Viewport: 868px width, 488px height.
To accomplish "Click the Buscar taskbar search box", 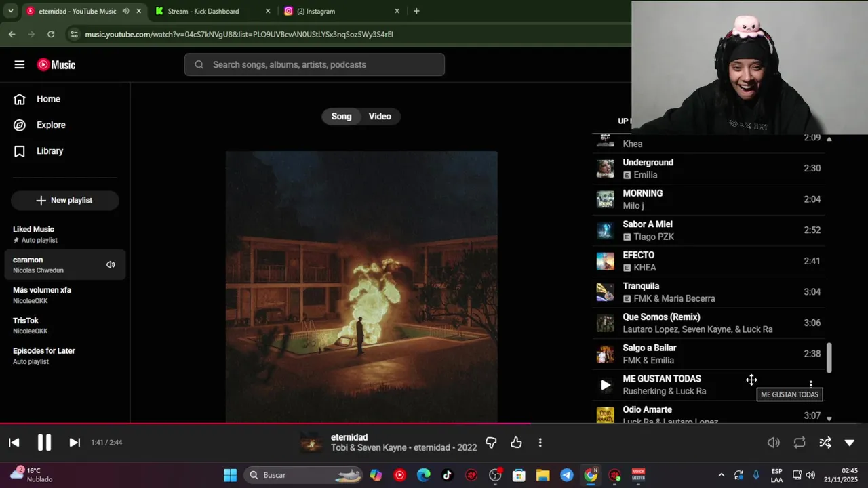I will 302,475.
